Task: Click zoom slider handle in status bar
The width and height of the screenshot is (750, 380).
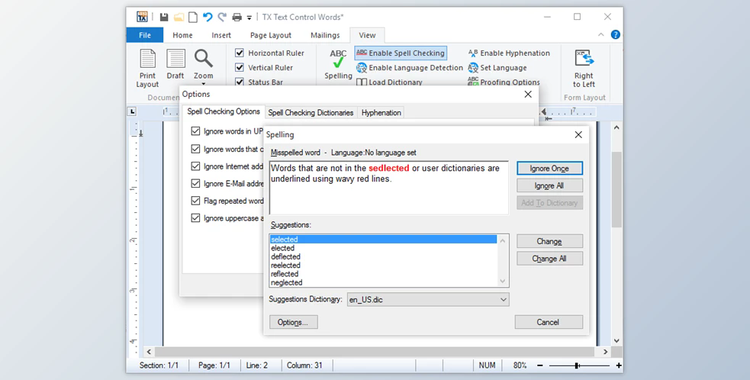Action: [x=577, y=366]
